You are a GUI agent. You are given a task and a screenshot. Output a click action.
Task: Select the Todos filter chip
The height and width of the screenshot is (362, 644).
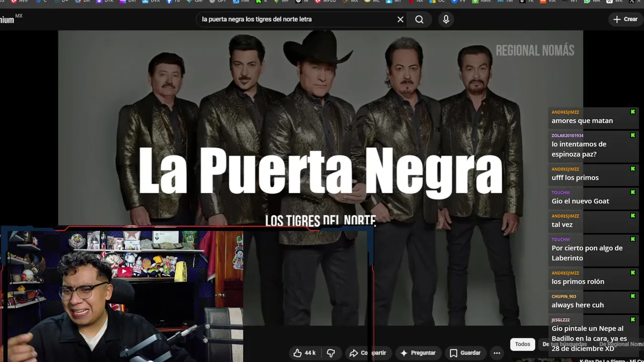pyautogui.click(x=522, y=344)
